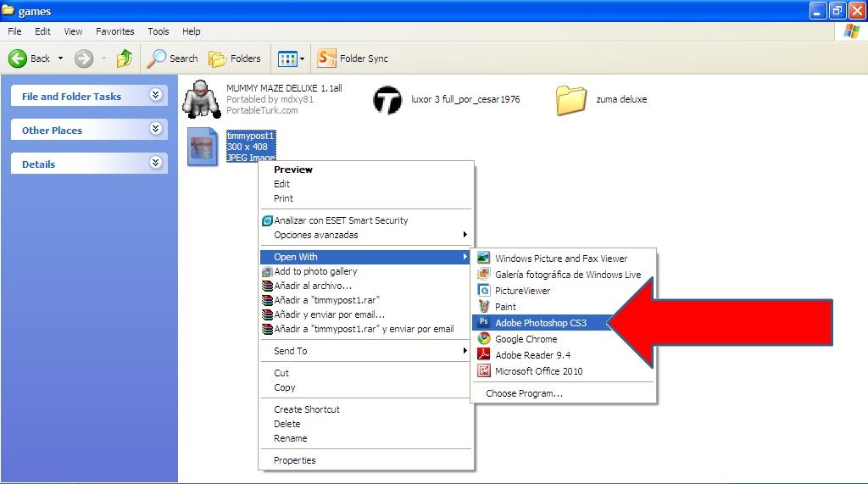Open the View menu

click(x=73, y=31)
